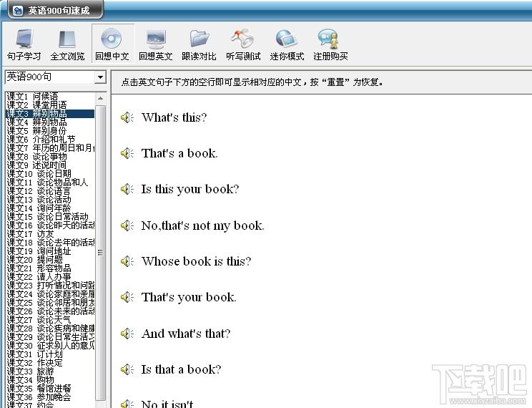Select lesson 课文27 谈论天气

(x=50, y=320)
